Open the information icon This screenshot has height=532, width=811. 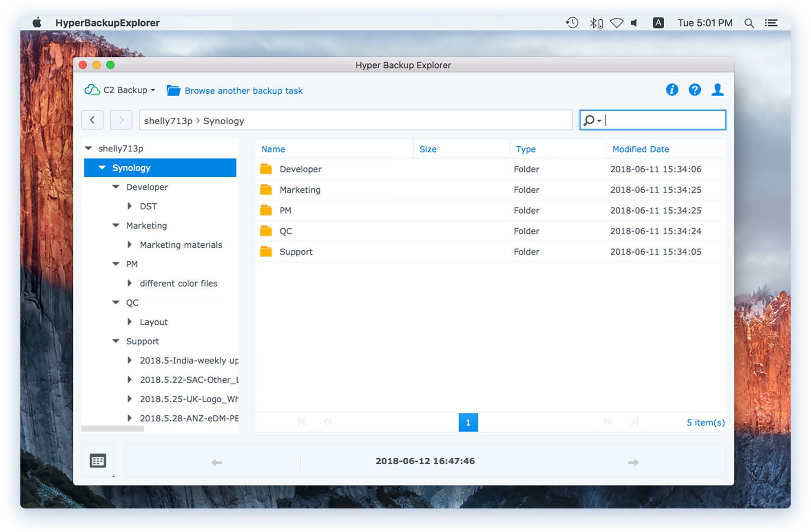point(671,90)
